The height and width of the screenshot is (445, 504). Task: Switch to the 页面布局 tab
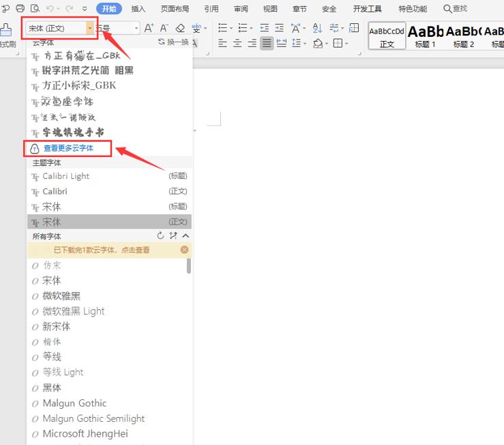(x=175, y=9)
